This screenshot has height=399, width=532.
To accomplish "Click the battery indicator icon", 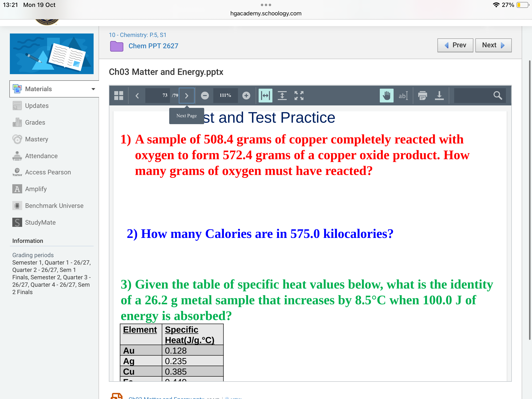I will (x=523, y=5).
